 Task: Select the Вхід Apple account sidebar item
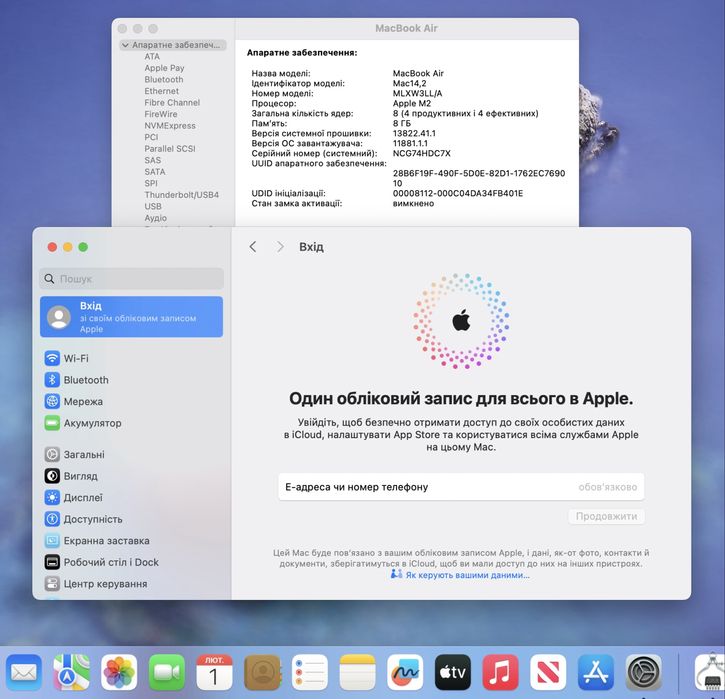pos(131,317)
